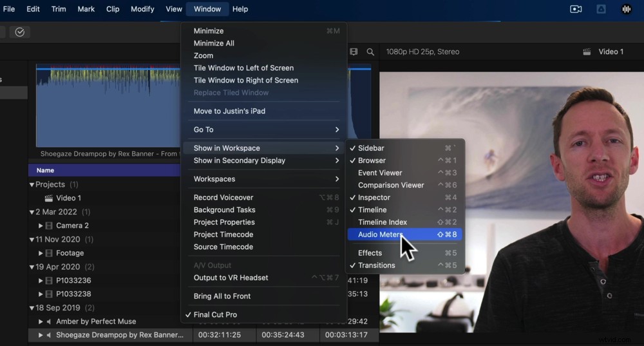644x346 pixels.
Task: Click the filmstrip clip appearance icon
Action: click(x=354, y=52)
